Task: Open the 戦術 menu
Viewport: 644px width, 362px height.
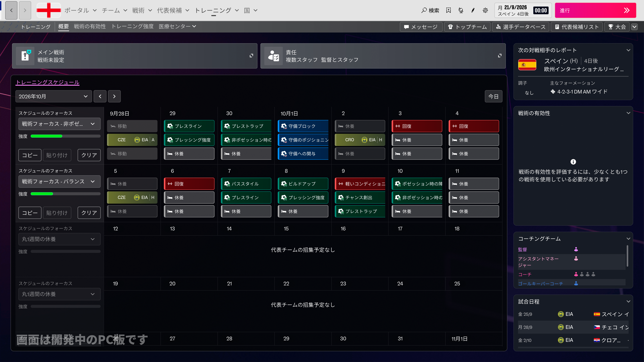Action: click(x=142, y=10)
